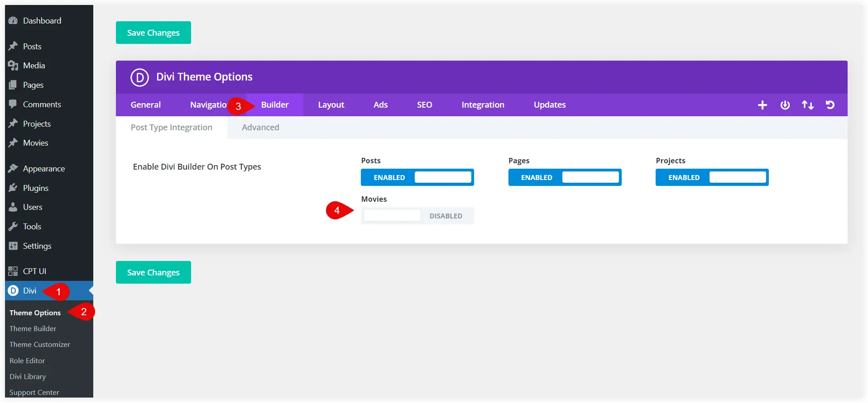Click the Users person icon

tap(13, 207)
